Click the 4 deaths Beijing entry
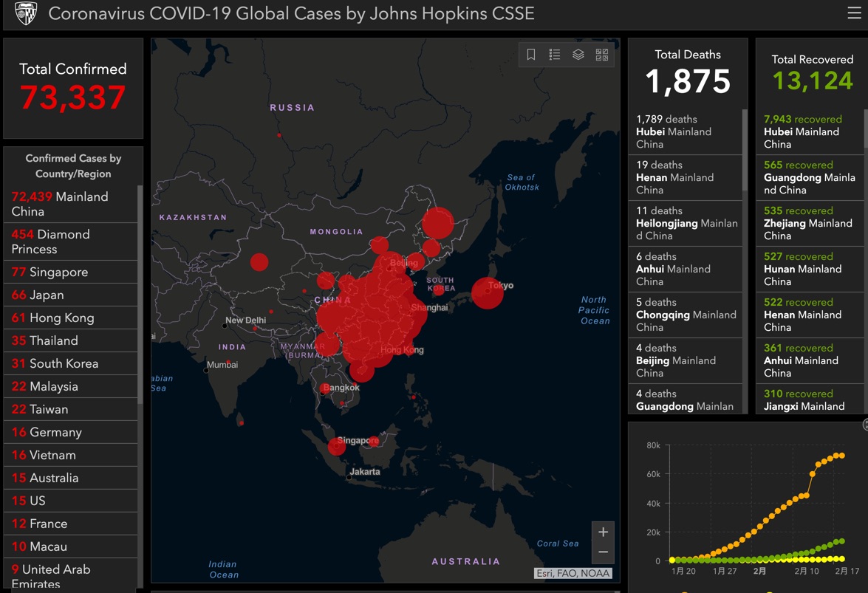The width and height of the screenshot is (868, 593). pyautogui.click(x=686, y=360)
